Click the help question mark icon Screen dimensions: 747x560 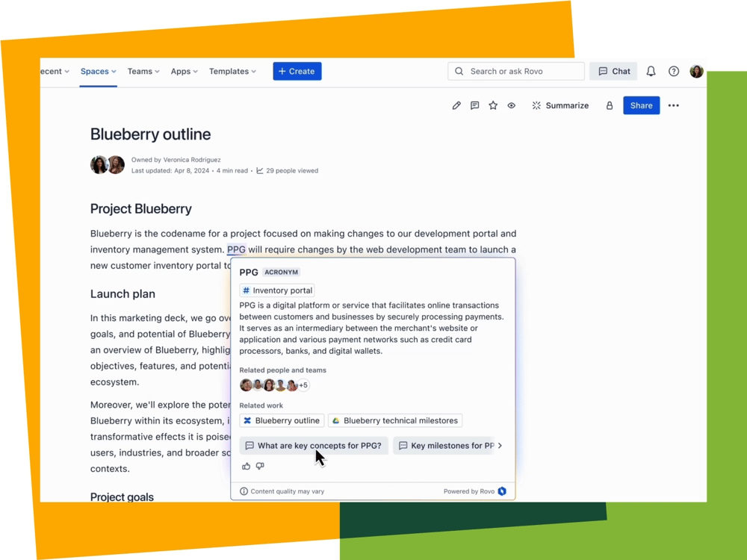tap(674, 72)
